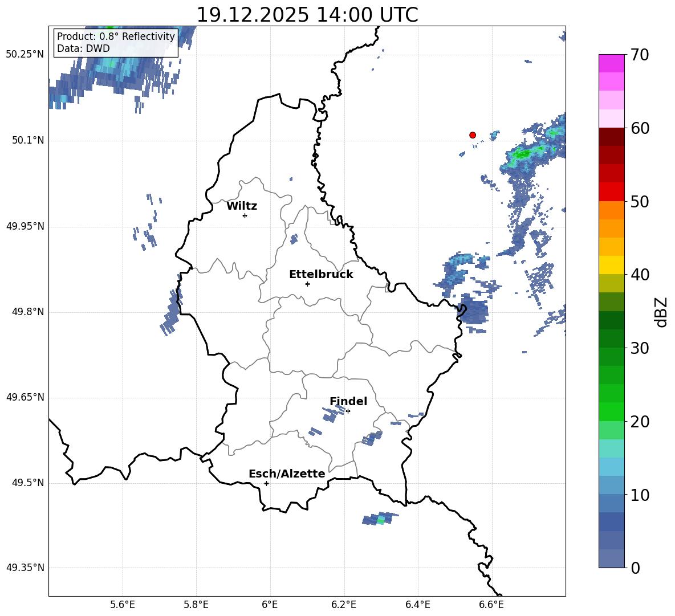Image resolution: width=675 pixels, height=616 pixels.
Task: Click the title 19.12.2025 14:00 UTC
Action: tap(307, 15)
